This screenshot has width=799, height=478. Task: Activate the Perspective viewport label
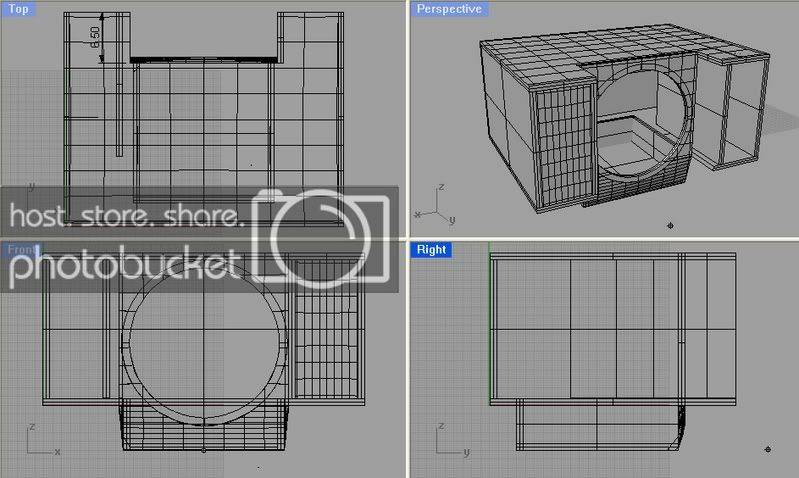pos(449,9)
